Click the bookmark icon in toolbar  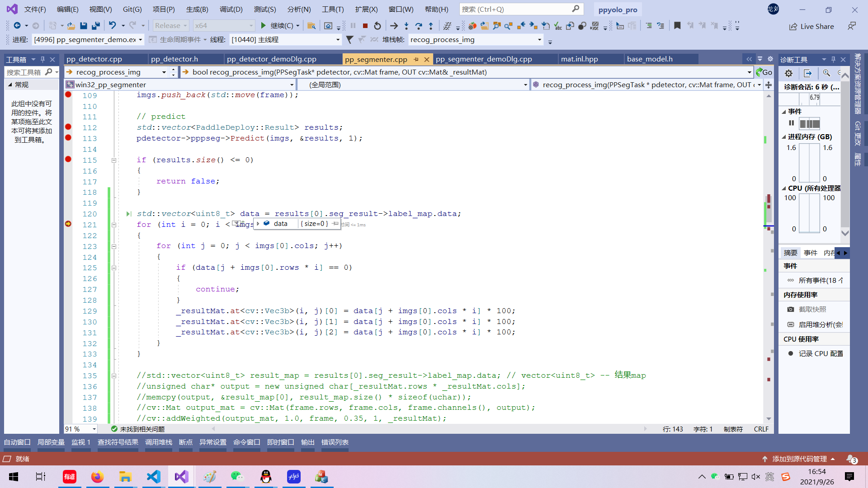(x=677, y=26)
